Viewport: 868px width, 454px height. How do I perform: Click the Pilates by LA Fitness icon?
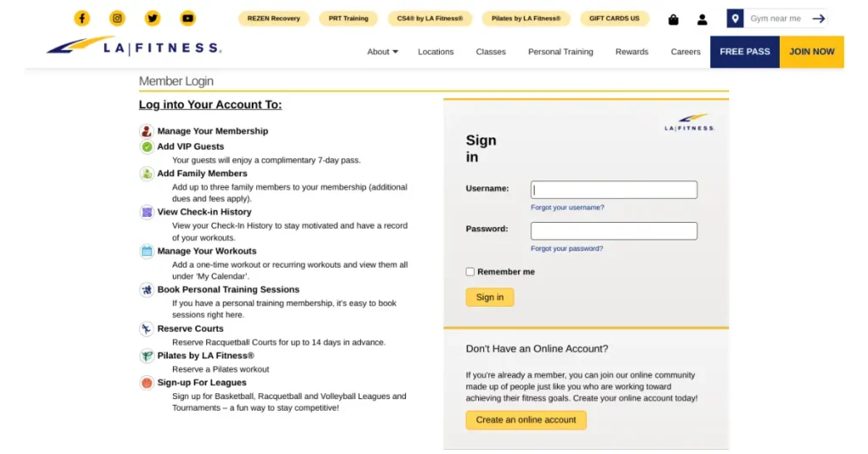tap(147, 356)
